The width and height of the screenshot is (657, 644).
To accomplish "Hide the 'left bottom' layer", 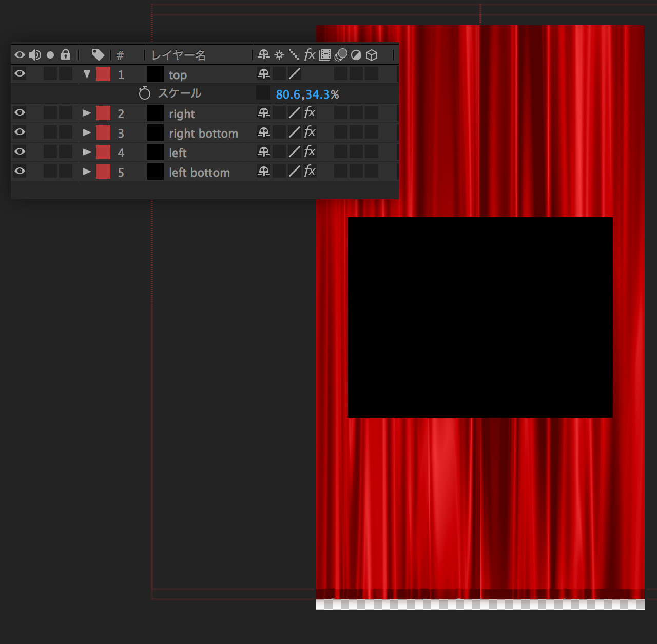I will (20, 171).
